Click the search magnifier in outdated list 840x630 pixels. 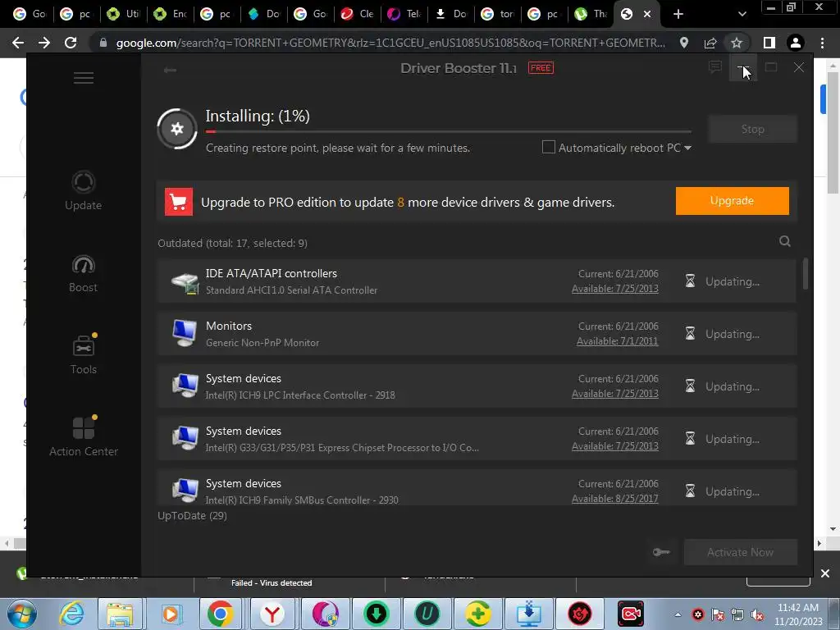(x=785, y=241)
